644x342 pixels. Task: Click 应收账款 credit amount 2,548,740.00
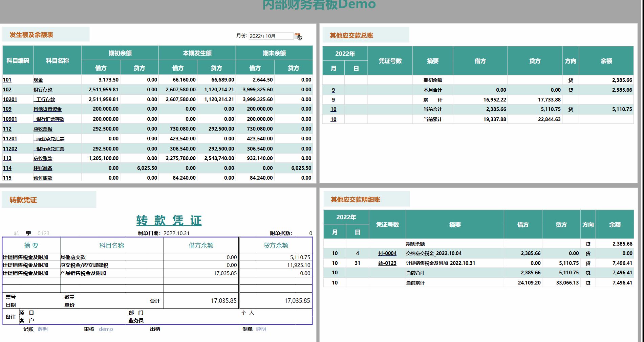[x=219, y=158]
